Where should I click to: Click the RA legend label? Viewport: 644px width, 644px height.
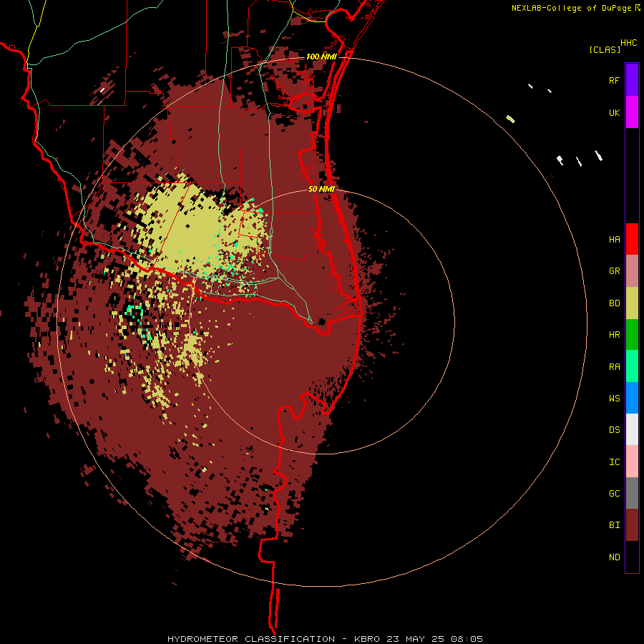pos(614,367)
